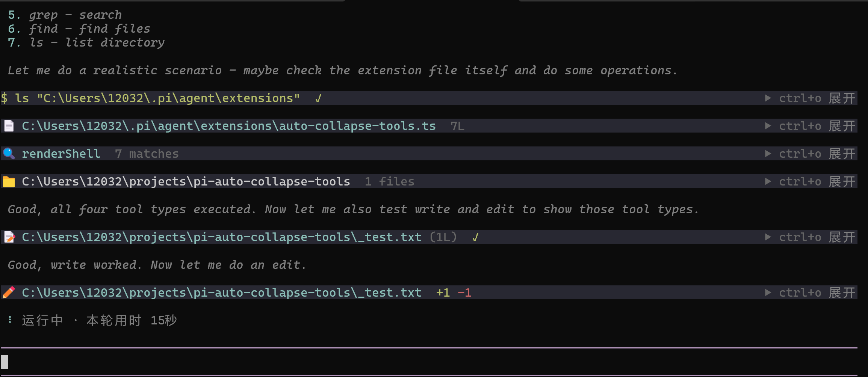The image size is (868, 377).
Task: Click the ls "C:\Users\12032\.pi\agent\extensions" command text
Action: (x=157, y=98)
